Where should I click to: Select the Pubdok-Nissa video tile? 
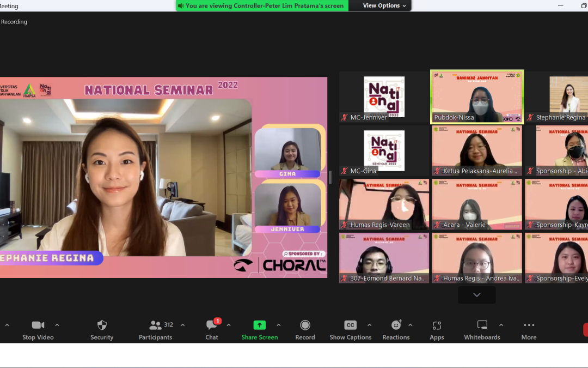click(477, 96)
